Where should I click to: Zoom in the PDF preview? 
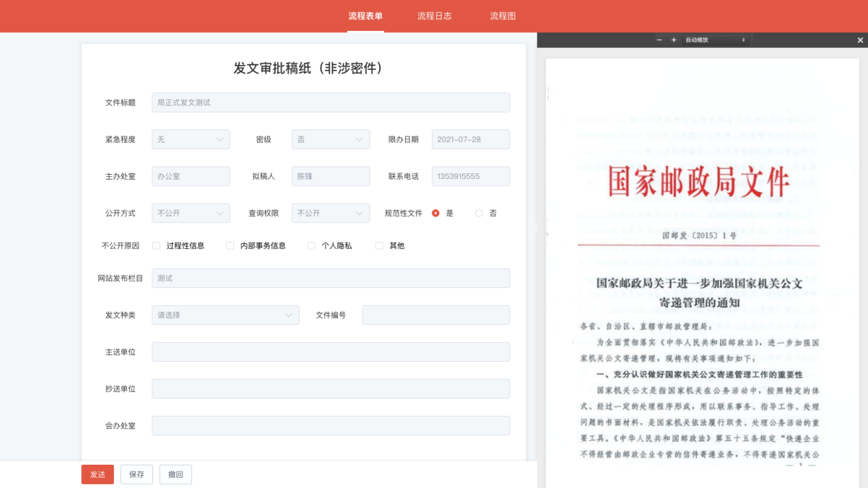[674, 40]
